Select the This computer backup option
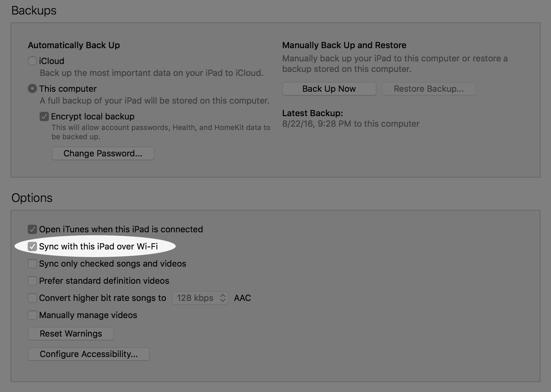The image size is (551, 392). point(32,88)
